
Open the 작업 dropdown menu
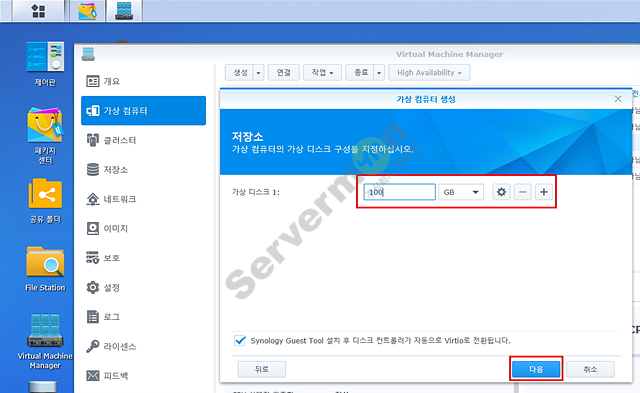tap(322, 73)
